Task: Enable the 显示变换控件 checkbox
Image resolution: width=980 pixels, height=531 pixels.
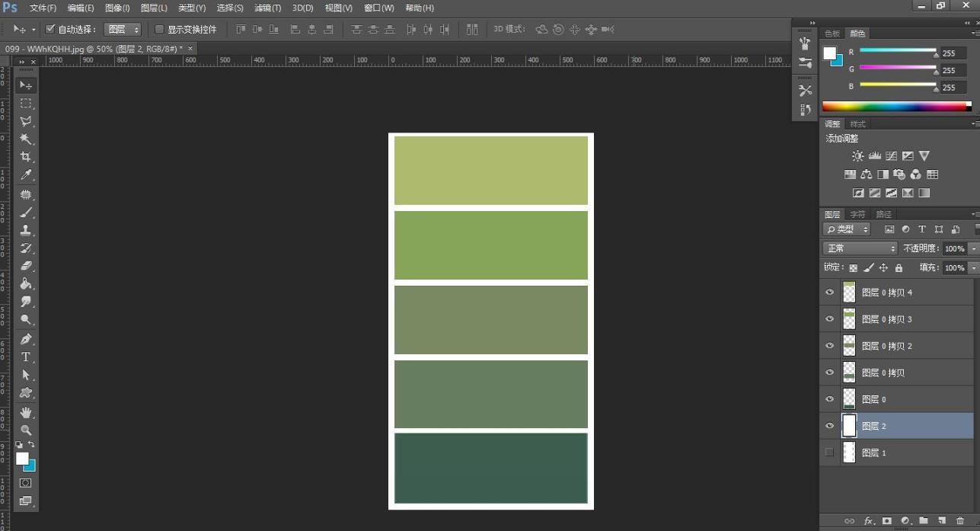Action: point(159,30)
